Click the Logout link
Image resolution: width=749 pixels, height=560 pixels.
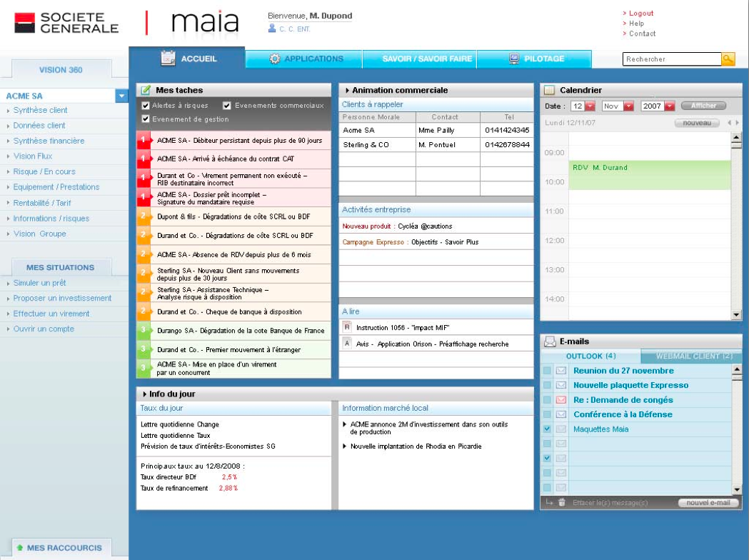pos(640,14)
